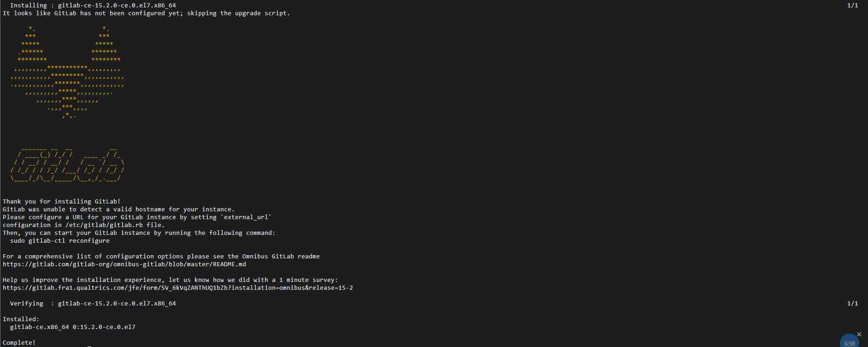868x347 pixels.
Task: Click the 'Help us improve the installation experience' line
Action: (171, 280)
